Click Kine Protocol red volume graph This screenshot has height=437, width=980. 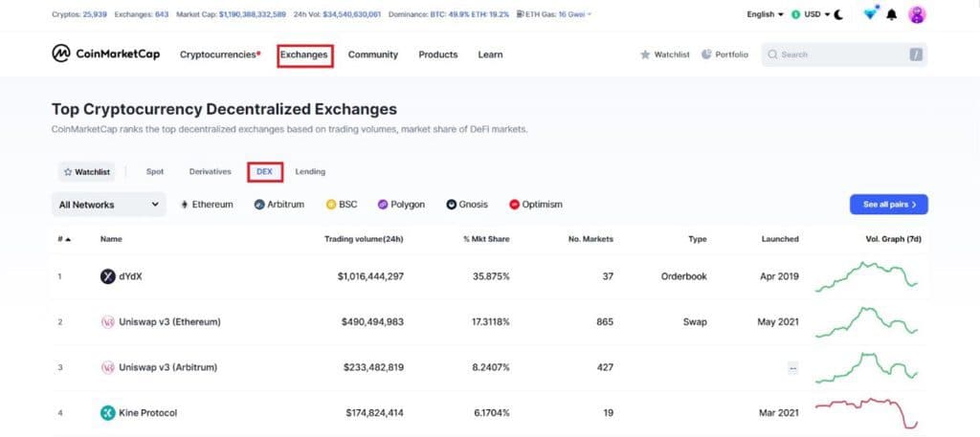(867, 413)
